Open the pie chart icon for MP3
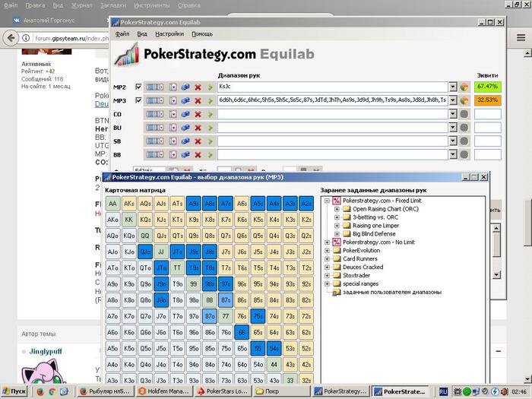Image resolution: width=532 pixels, height=399 pixels. tap(464, 100)
